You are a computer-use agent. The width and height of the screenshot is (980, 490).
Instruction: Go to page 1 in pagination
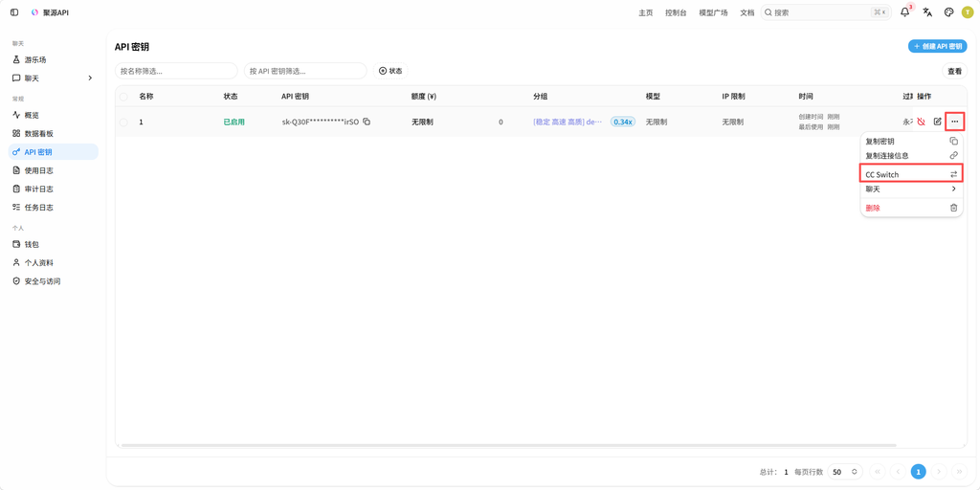click(x=918, y=472)
